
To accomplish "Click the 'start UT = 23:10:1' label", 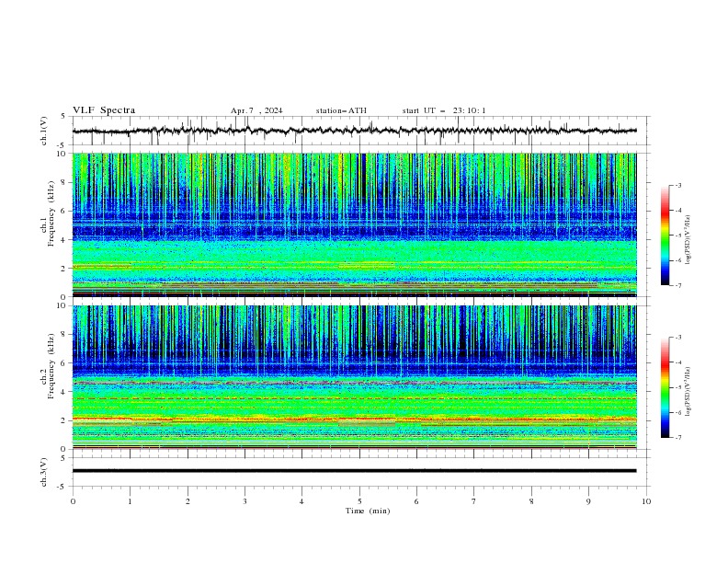I will tap(444, 110).
